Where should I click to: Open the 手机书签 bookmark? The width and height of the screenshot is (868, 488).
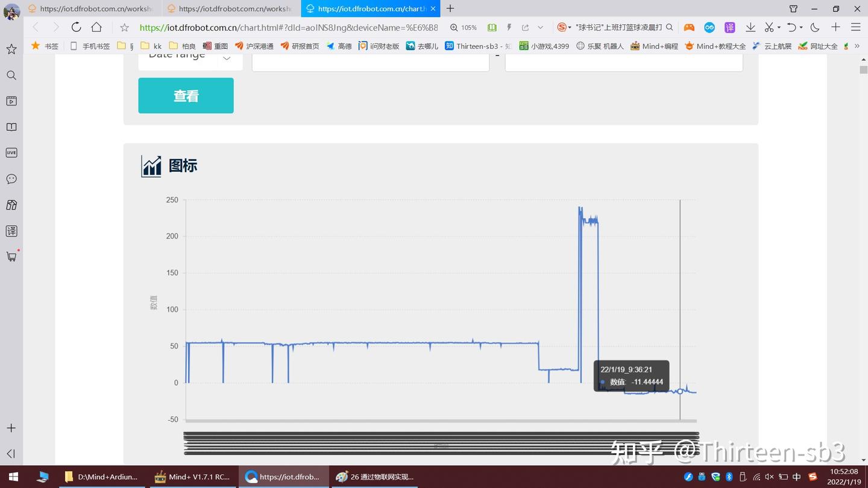(x=90, y=46)
